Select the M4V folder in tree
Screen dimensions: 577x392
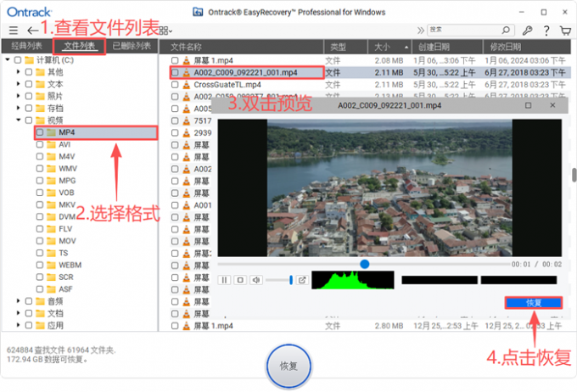pyautogui.click(x=66, y=156)
